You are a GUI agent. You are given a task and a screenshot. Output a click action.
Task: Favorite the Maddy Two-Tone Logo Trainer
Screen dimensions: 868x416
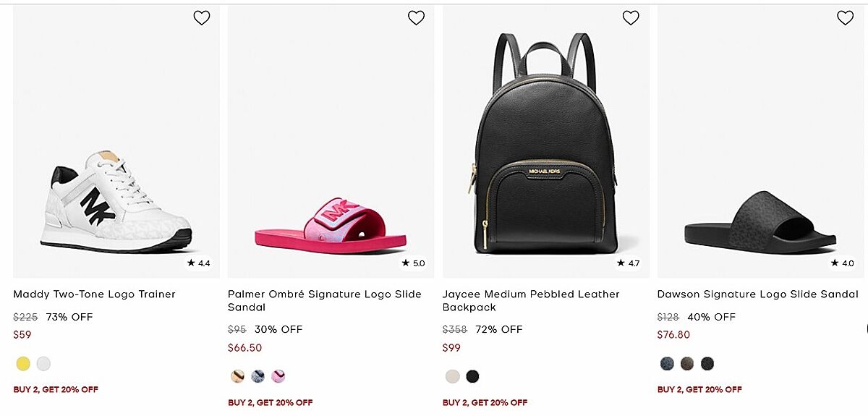202,18
